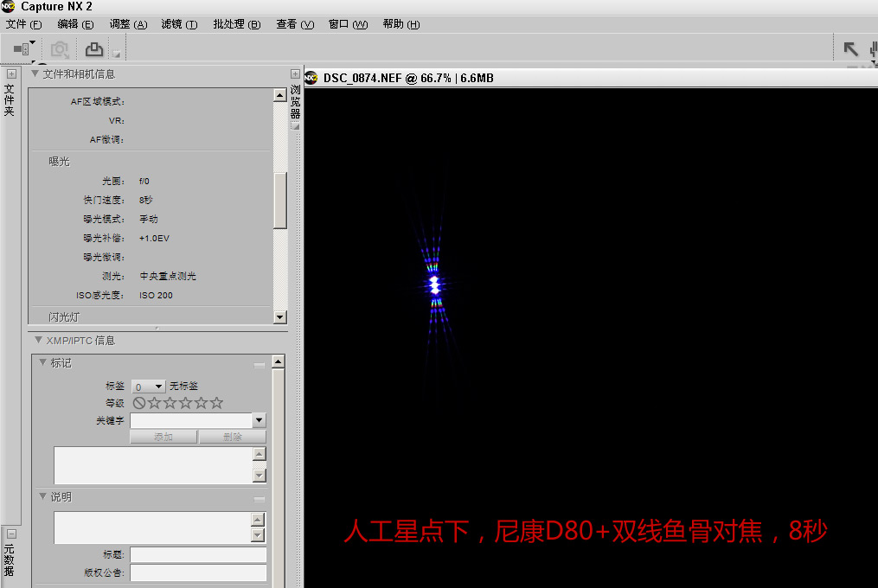Click the 标题 title input field
This screenshot has width=878, height=588.
coord(198,555)
